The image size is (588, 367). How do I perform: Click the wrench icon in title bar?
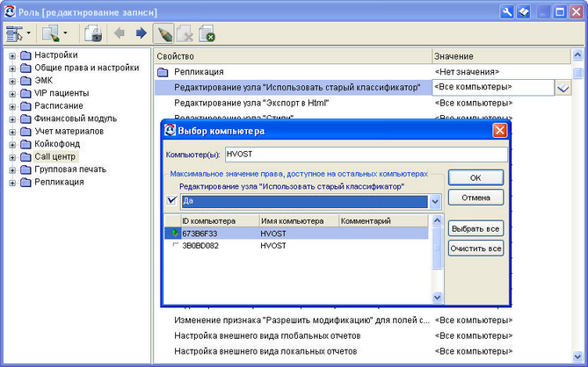coord(506,12)
